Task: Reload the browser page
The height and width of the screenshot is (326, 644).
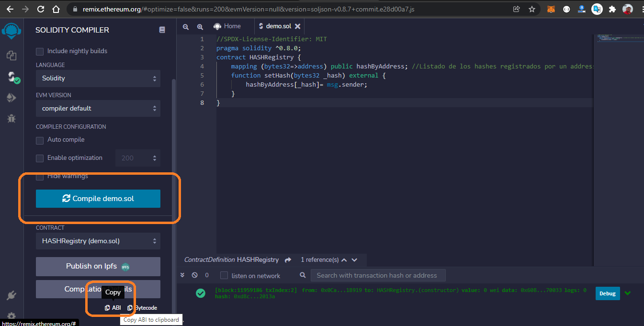Action: 41,9
